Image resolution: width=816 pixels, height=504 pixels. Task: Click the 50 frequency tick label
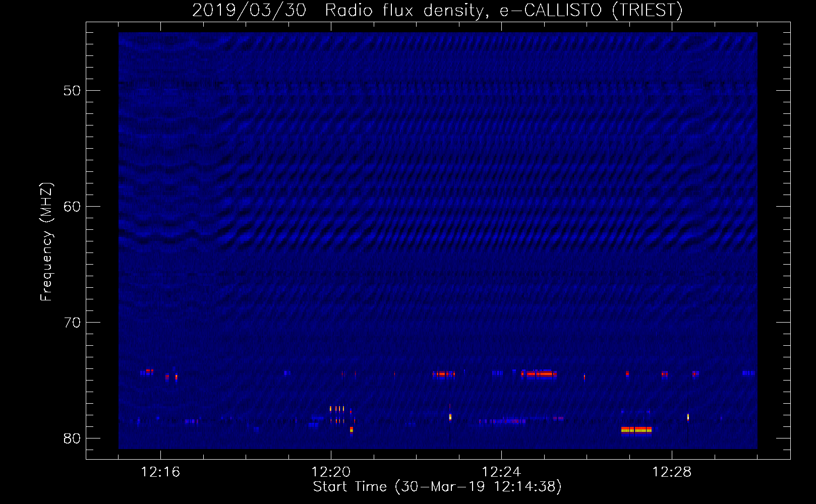click(x=72, y=91)
